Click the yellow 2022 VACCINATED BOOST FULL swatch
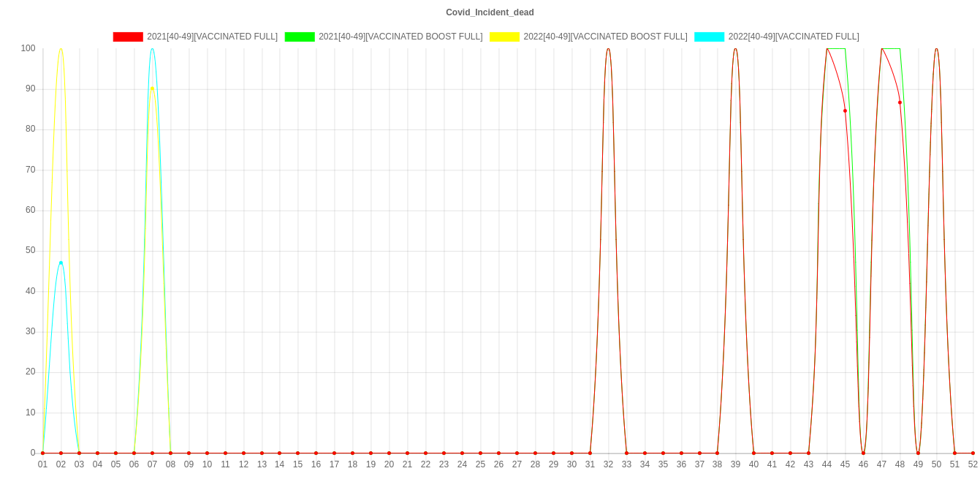 [504, 37]
